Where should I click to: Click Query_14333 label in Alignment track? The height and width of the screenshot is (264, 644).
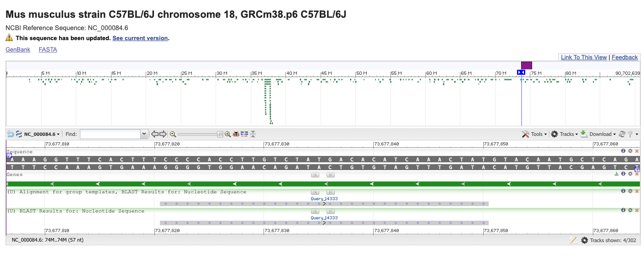pyautogui.click(x=324, y=198)
